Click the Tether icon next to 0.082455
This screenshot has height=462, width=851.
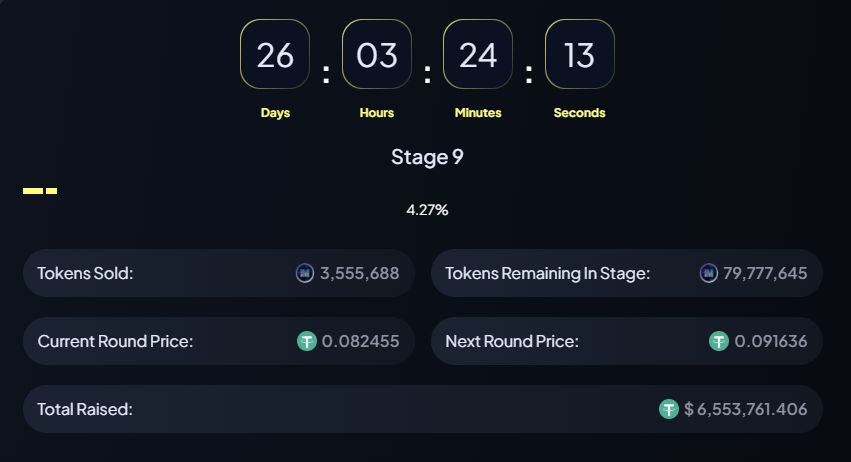click(x=307, y=341)
